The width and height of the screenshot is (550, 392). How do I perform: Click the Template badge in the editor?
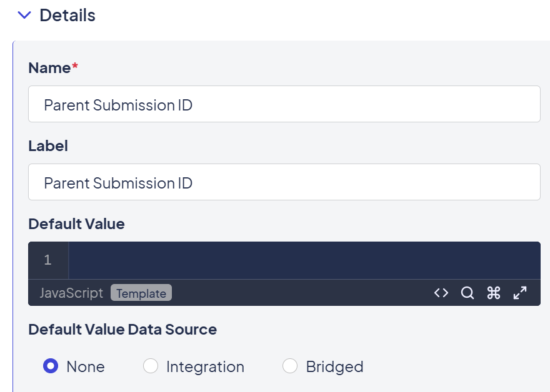point(141,293)
